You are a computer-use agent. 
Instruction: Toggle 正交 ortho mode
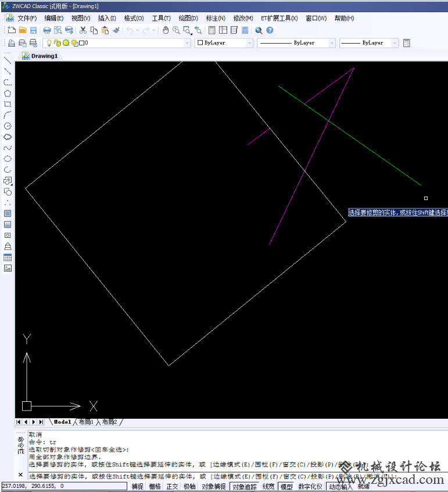[x=172, y=486]
